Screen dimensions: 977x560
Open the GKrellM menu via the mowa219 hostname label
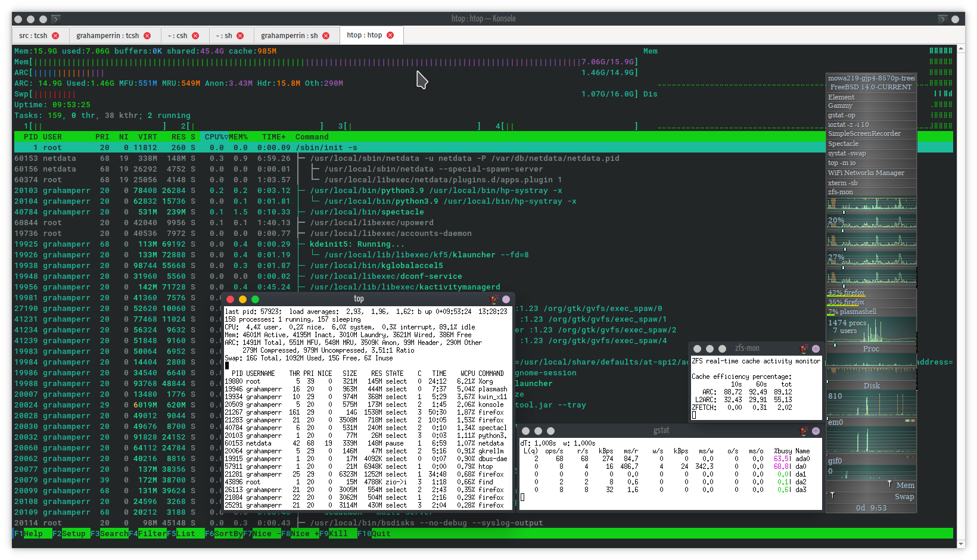(871, 77)
